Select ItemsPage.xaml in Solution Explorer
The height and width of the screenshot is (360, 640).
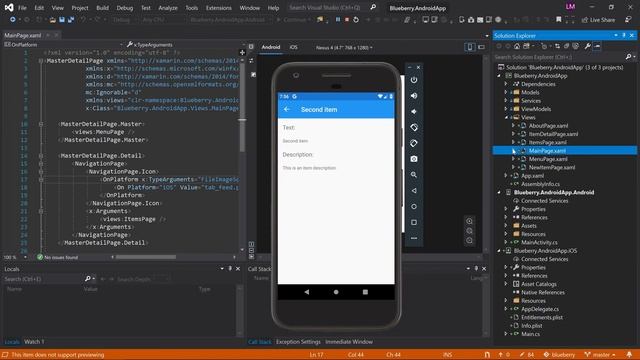(x=547, y=142)
